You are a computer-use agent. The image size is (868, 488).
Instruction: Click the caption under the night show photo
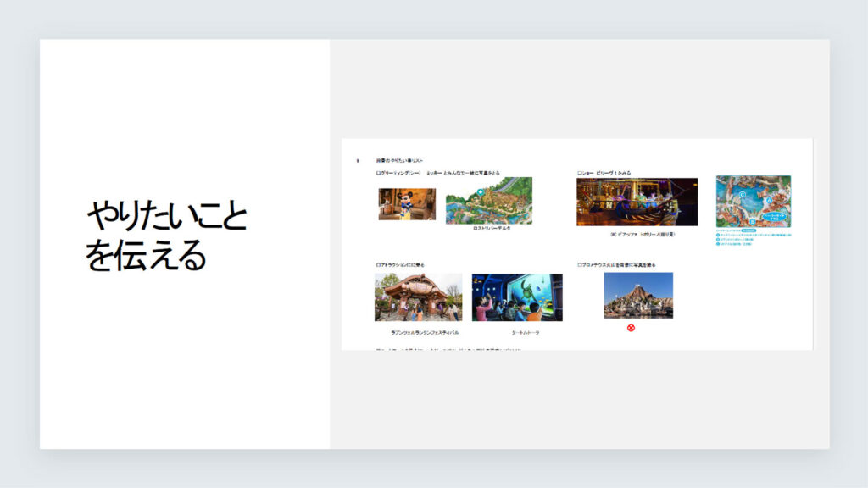coord(643,235)
